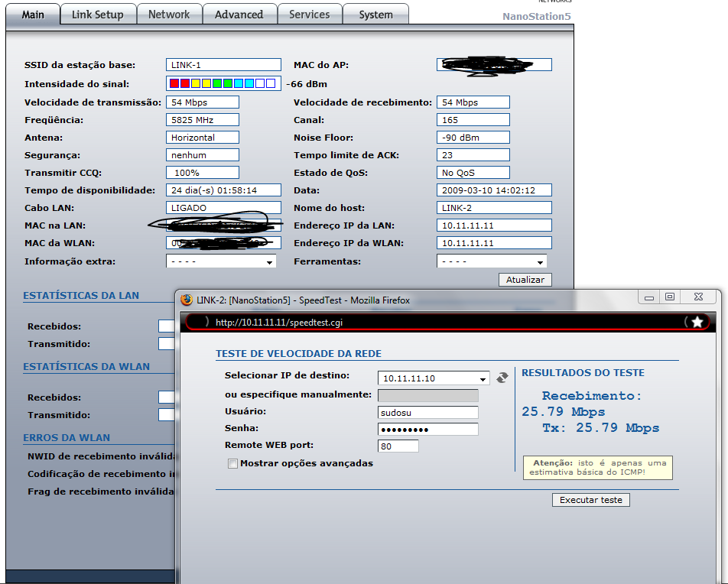Click uptime value 24 dia(-s) 01:58:14
Screen dimensions: 728x584
tap(223, 190)
